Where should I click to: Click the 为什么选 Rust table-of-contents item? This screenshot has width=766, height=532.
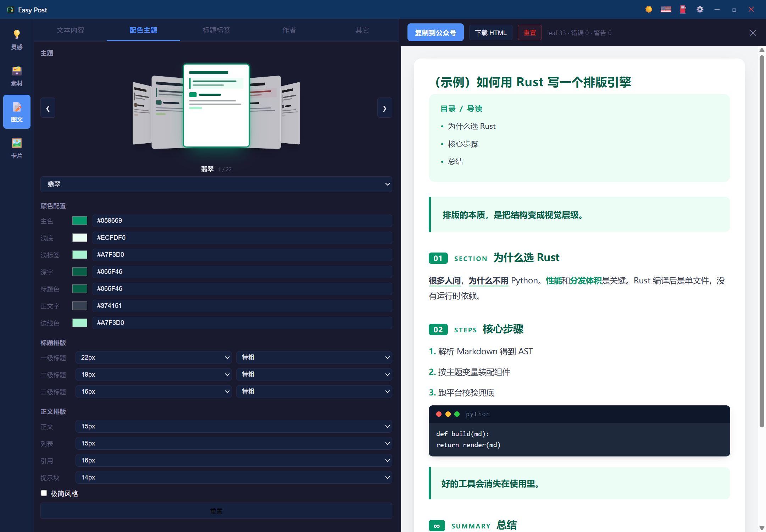(x=472, y=126)
